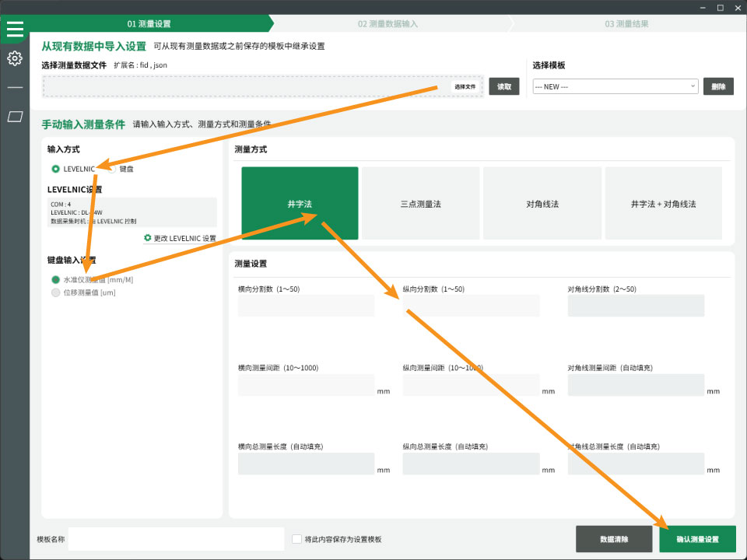Select the LEVELNIC radio button
The width and height of the screenshot is (747, 560).
[54, 169]
